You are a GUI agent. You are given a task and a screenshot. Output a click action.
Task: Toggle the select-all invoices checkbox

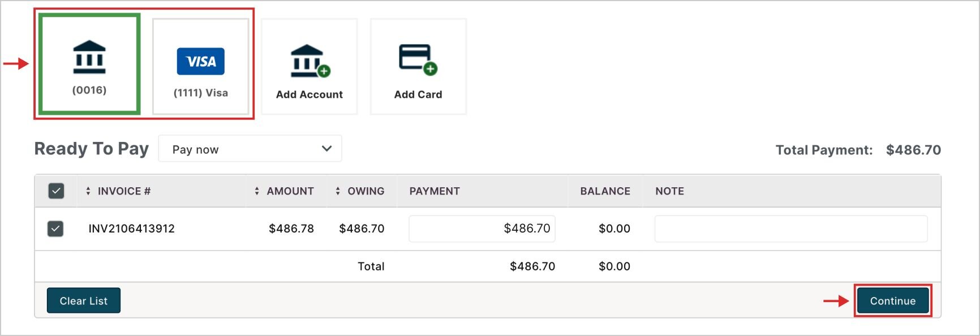[57, 191]
